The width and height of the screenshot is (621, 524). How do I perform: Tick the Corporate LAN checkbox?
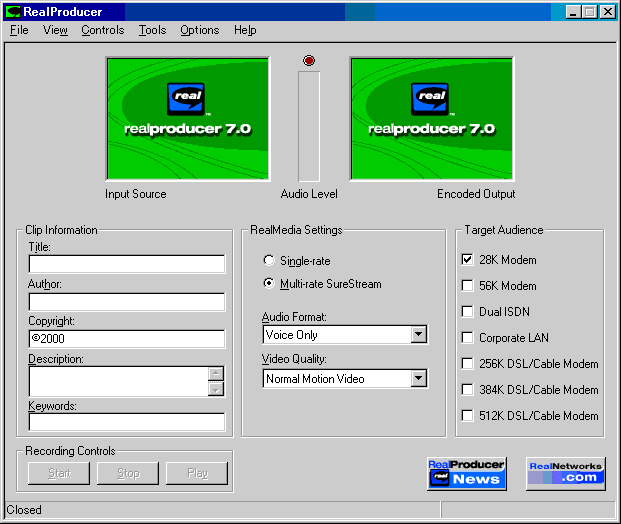coord(467,338)
